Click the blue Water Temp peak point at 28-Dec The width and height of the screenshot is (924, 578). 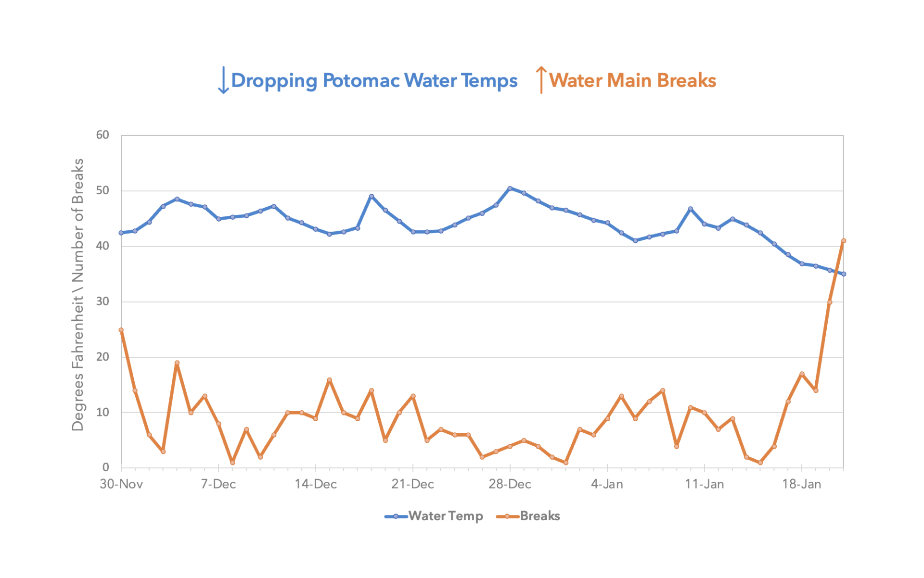pyautogui.click(x=510, y=188)
